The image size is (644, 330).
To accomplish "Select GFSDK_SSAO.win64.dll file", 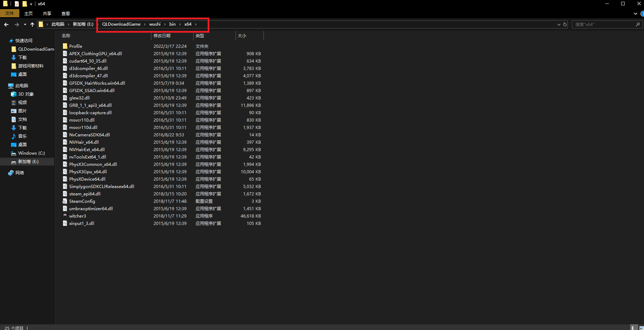I will point(92,90).
